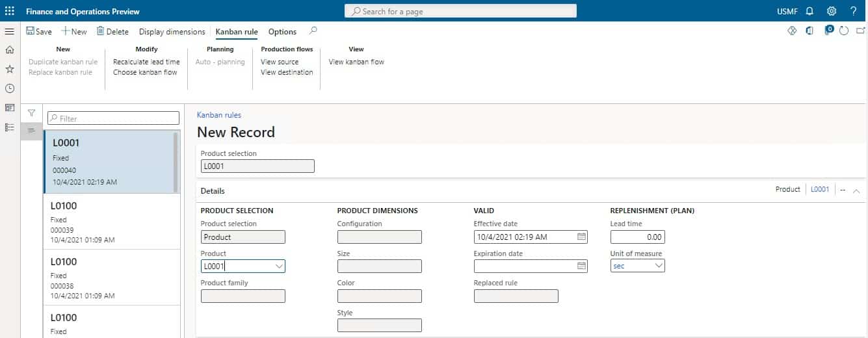Open the Power Apps diamond icon
Image resolution: width=868 pixels, height=338 pixels.
[x=792, y=31]
